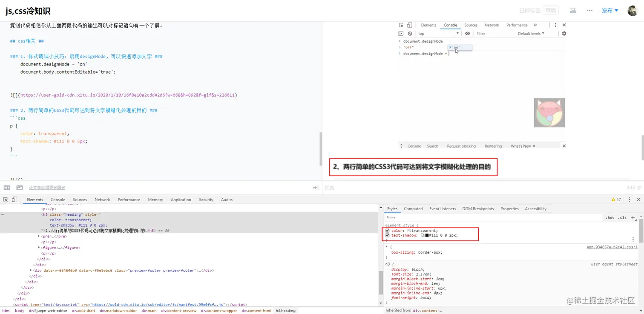This screenshot has width=644, height=314.
Task: Click the Markdown icon in editor bottom bar
Action: [7, 188]
